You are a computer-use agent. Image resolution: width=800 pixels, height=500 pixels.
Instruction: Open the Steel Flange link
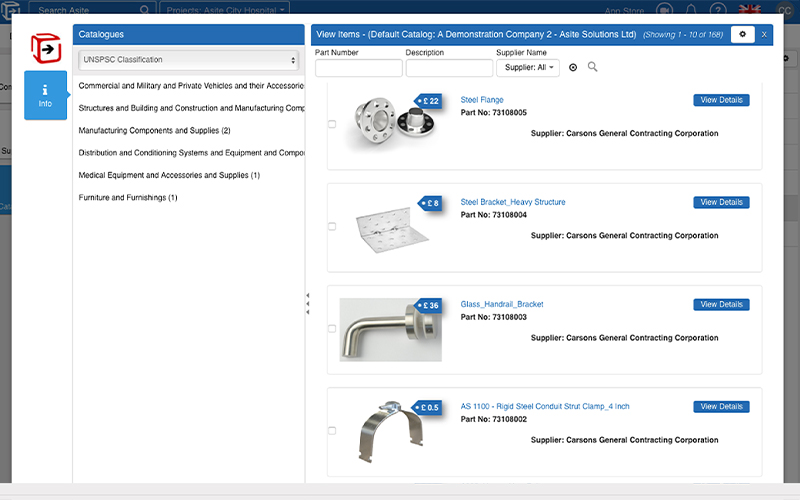482,100
